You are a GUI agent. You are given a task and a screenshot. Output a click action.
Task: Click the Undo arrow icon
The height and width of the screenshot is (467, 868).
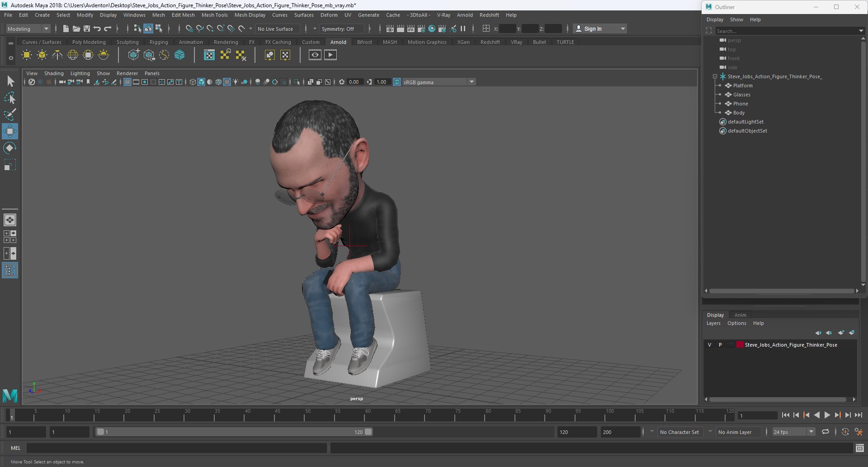point(97,29)
